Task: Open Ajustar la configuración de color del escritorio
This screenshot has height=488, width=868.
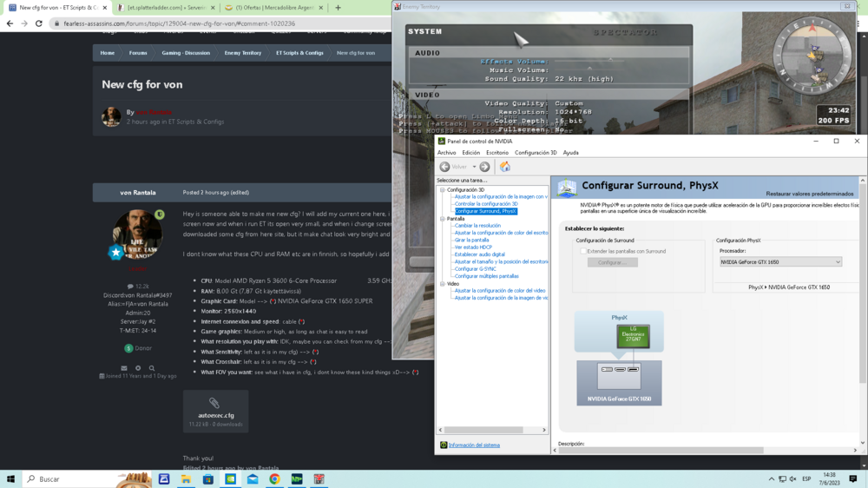Action: [501, 233]
